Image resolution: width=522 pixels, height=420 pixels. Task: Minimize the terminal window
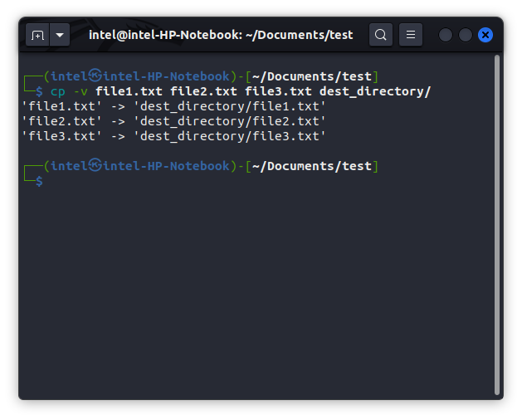click(446, 35)
